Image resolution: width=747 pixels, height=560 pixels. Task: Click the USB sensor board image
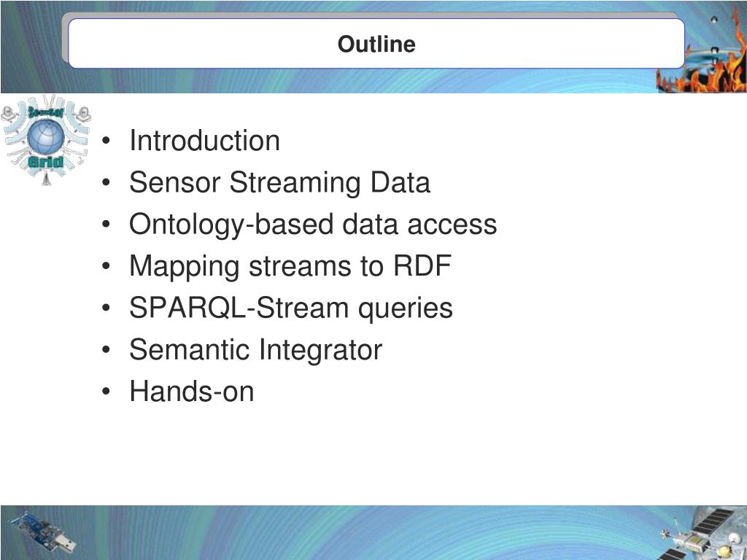(x=43, y=532)
